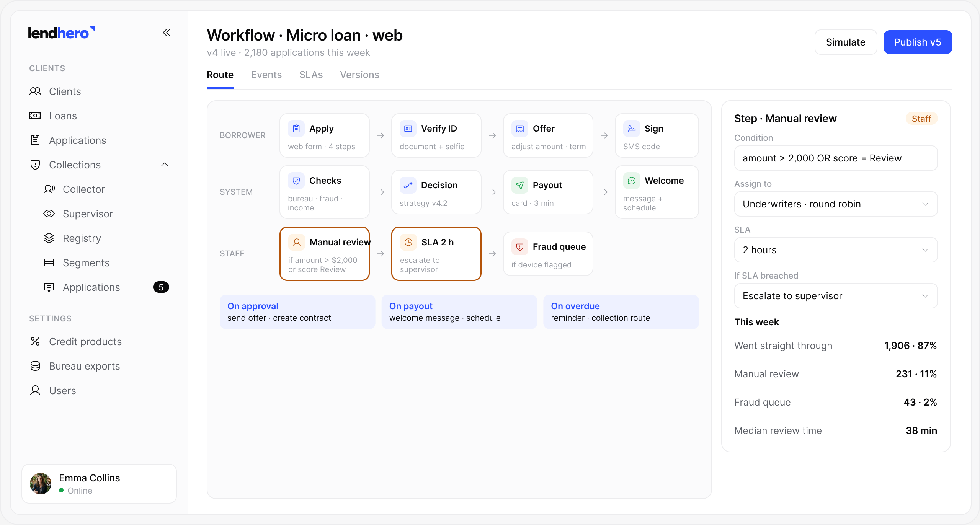The height and width of the screenshot is (525, 980).
Task: Click the Welcome chat bubble icon
Action: point(632,181)
